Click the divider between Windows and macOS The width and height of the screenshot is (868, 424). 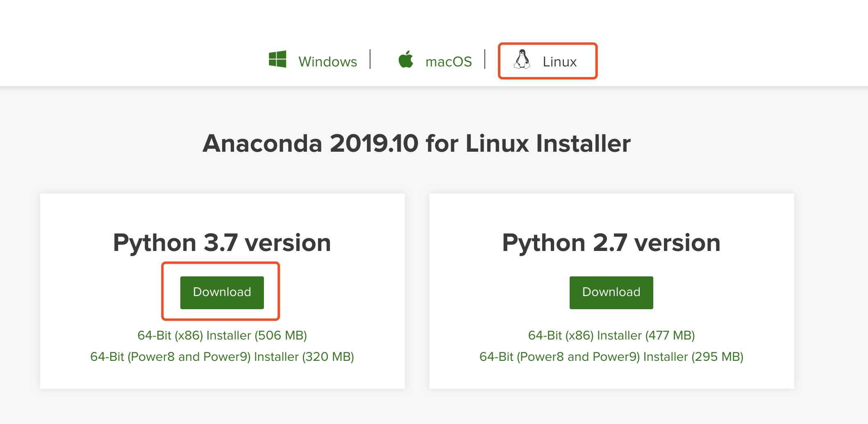pyautogui.click(x=370, y=59)
